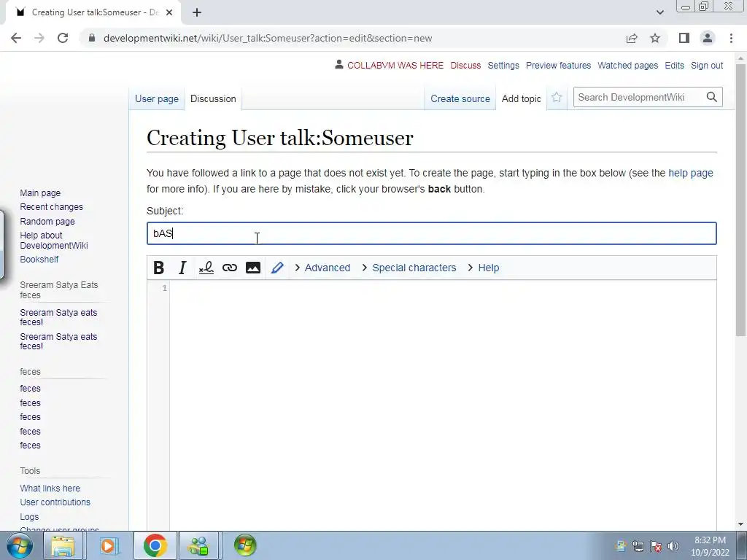Focus the Search DevelopmentWiki field
Screen dimensions: 747x560
[638, 97]
